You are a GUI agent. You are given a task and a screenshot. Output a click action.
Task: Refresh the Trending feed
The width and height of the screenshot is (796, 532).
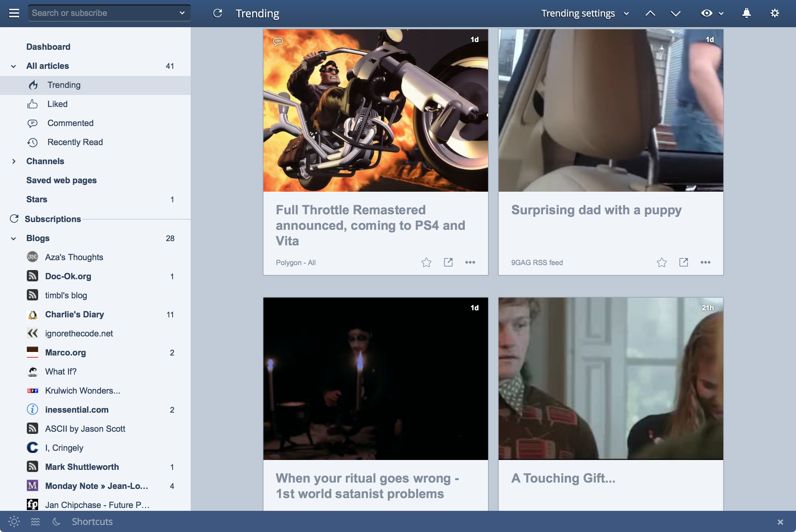(218, 13)
